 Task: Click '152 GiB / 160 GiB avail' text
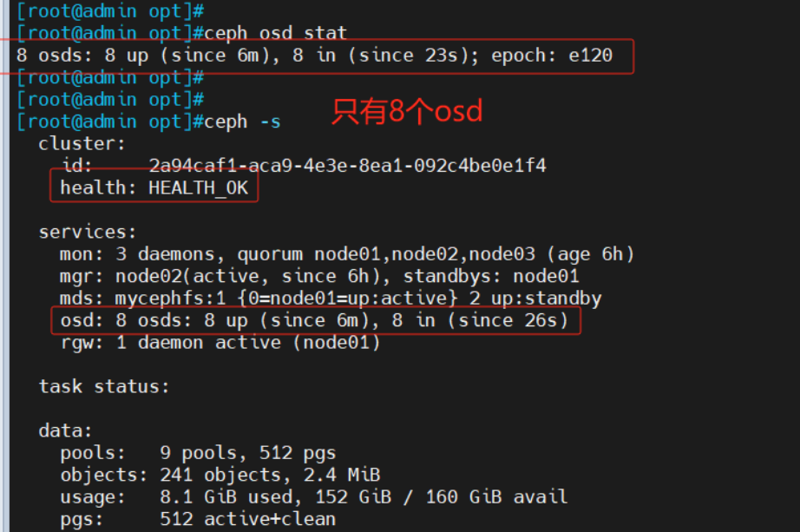(x=442, y=496)
